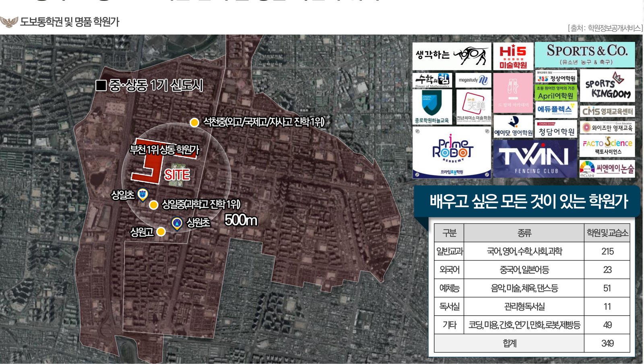Click the 수학의 힘 logo
This screenshot has width=644, height=364.
tap(432, 80)
